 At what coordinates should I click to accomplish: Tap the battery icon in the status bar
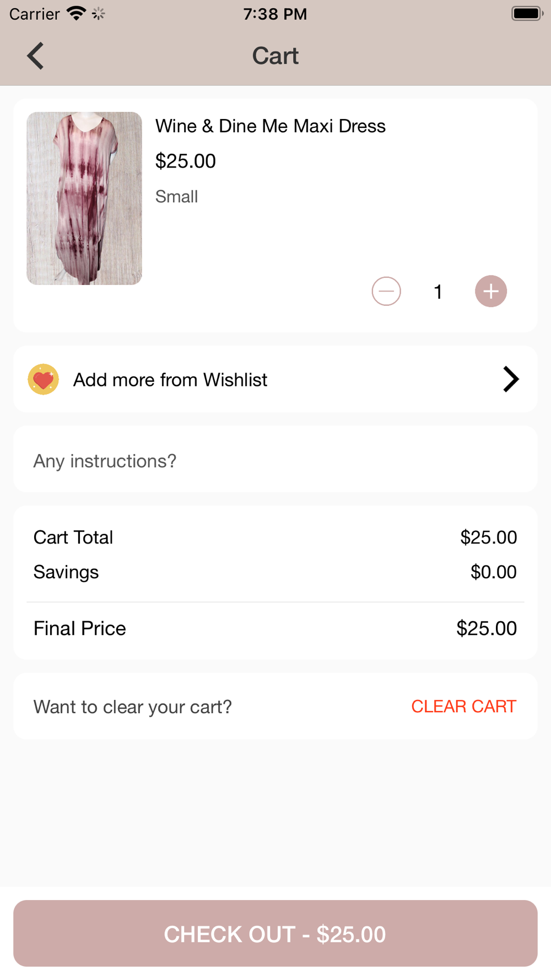[x=527, y=13]
